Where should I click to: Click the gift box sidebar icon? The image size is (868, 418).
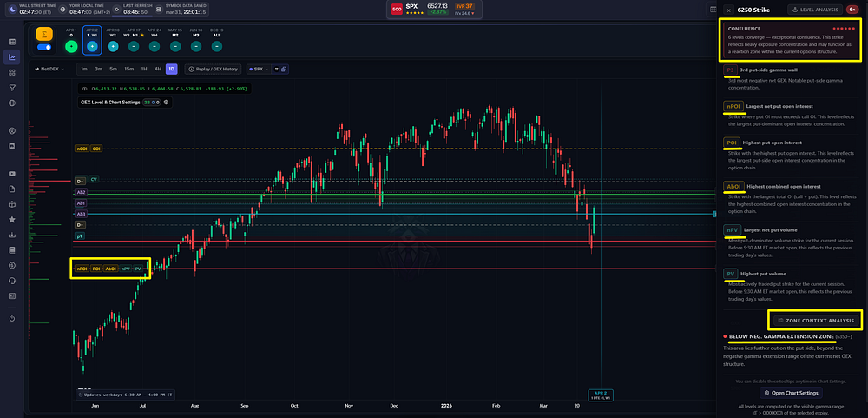pos(11,204)
